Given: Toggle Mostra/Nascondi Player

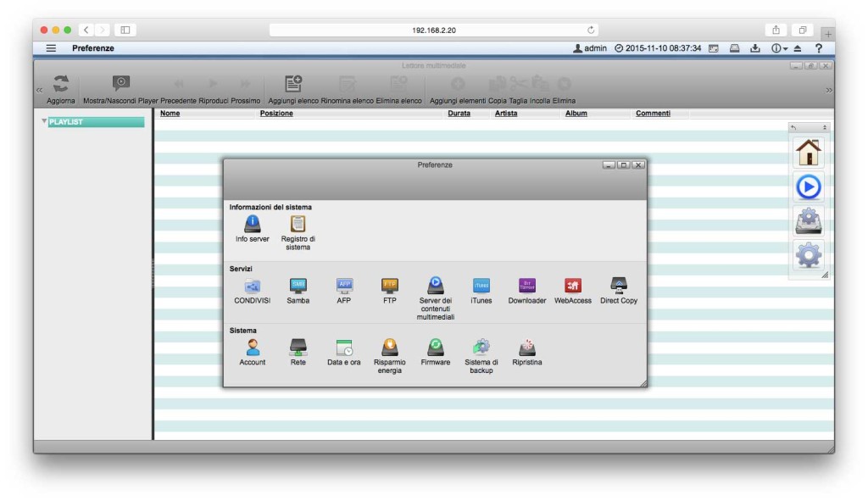Looking at the screenshot, I should pyautogui.click(x=120, y=84).
